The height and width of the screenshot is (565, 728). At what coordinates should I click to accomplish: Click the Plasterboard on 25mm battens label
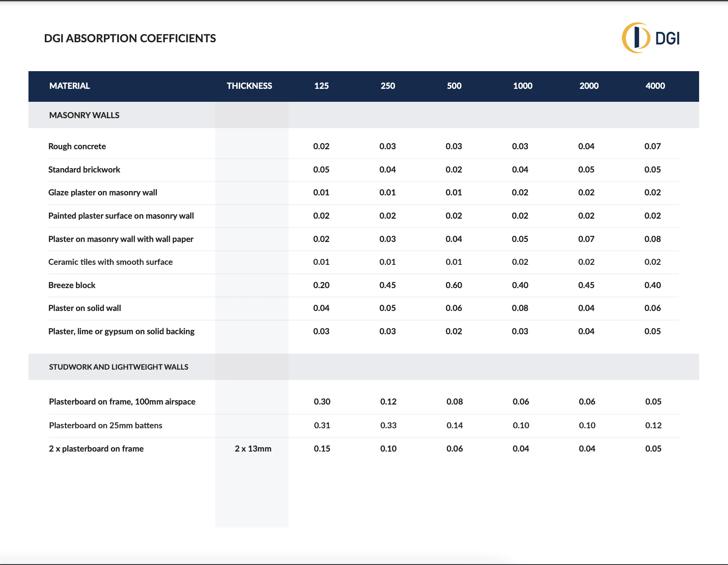[106, 425]
